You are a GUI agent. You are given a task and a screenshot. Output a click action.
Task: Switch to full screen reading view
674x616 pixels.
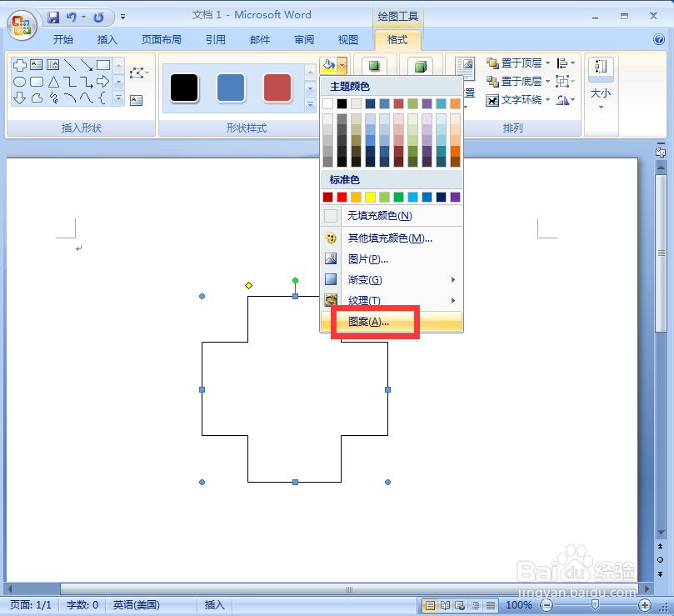[x=445, y=605]
